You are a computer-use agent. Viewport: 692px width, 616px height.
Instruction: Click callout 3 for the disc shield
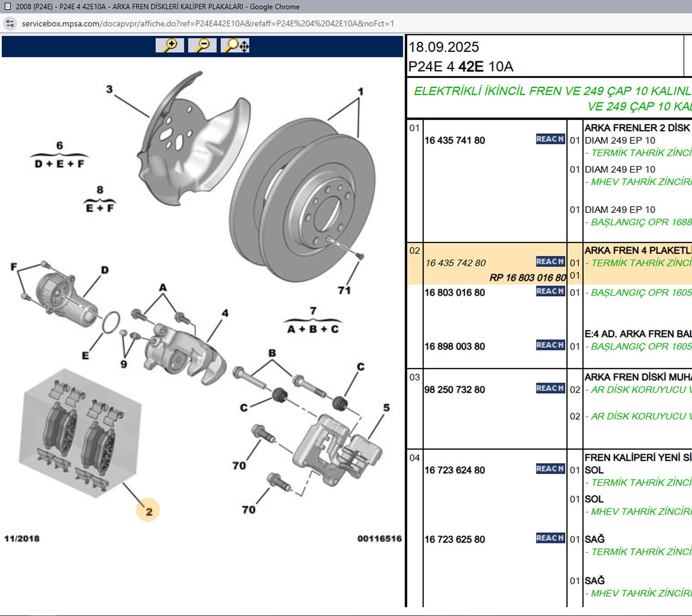[109, 89]
